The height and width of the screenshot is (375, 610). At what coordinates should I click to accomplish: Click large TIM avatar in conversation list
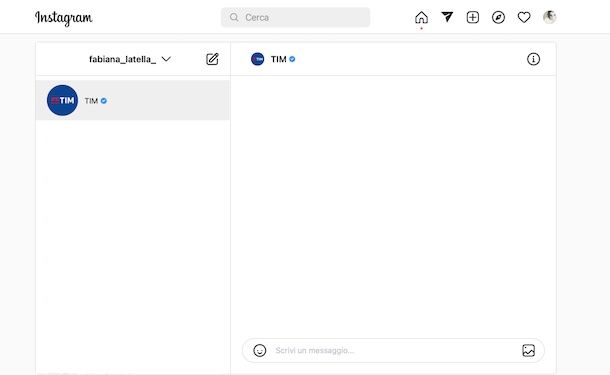click(62, 100)
